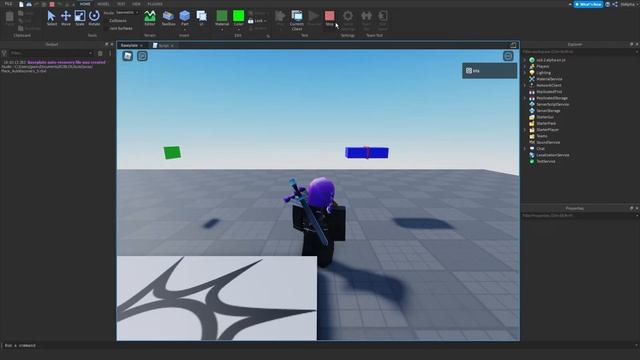Expand the Workspace node in Explorer
640x360 pixels.
(x=525, y=60)
